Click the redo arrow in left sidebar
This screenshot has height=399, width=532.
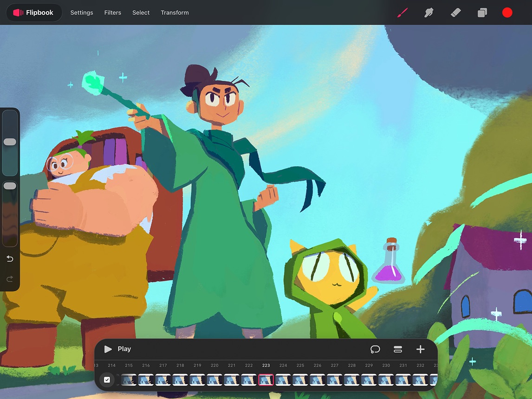(10, 279)
